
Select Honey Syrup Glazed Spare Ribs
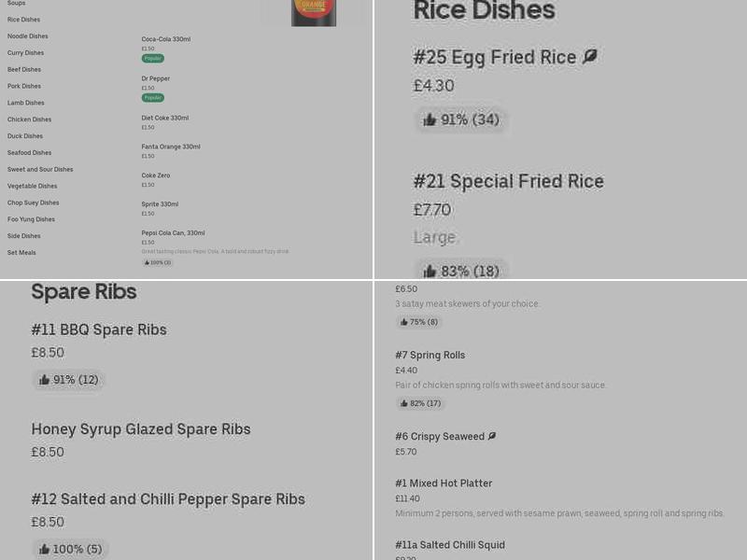point(140,429)
